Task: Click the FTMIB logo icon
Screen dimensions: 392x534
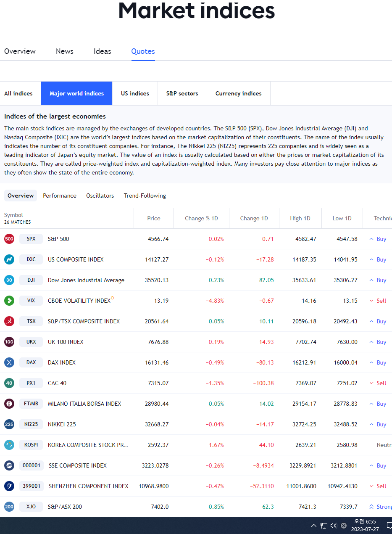Action: pos(9,404)
